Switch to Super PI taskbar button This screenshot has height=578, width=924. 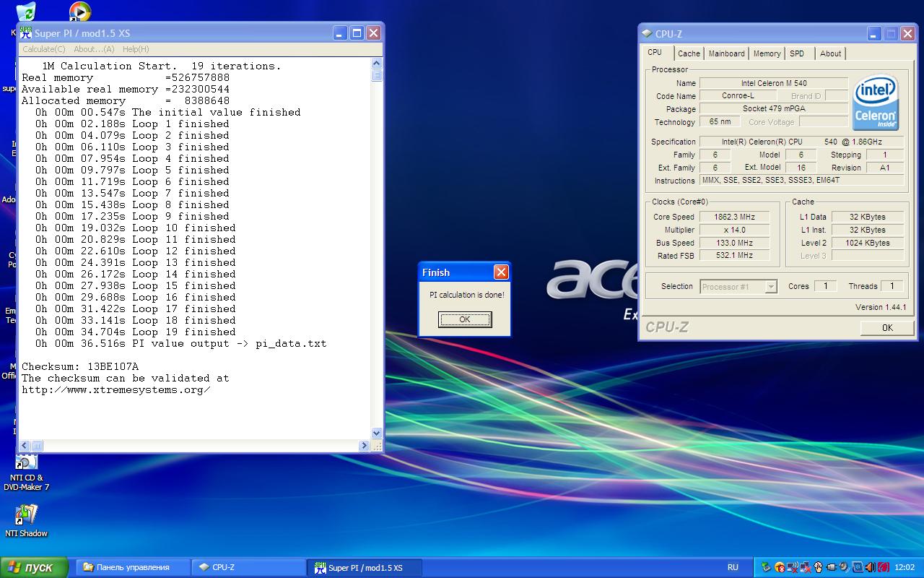pyautogui.click(x=365, y=568)
